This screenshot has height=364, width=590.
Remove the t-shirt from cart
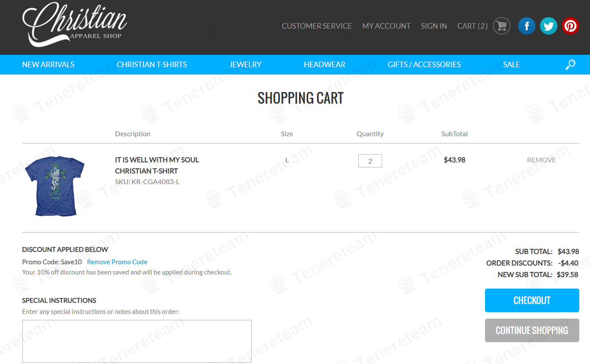click(541, 160)
